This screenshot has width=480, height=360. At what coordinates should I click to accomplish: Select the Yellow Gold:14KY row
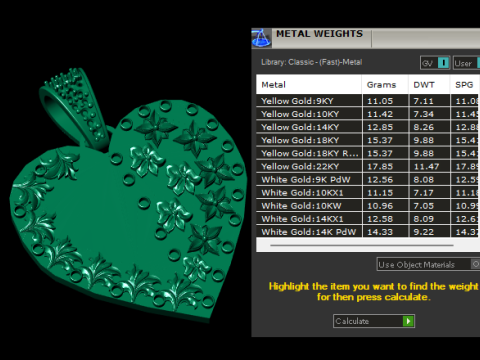pyautogui.click(x=368, y=127)
